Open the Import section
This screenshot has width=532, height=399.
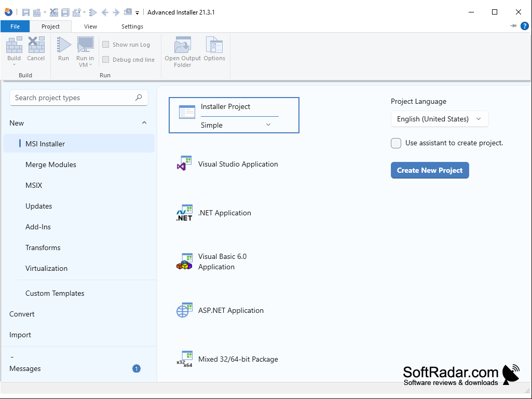click(20, 335)
